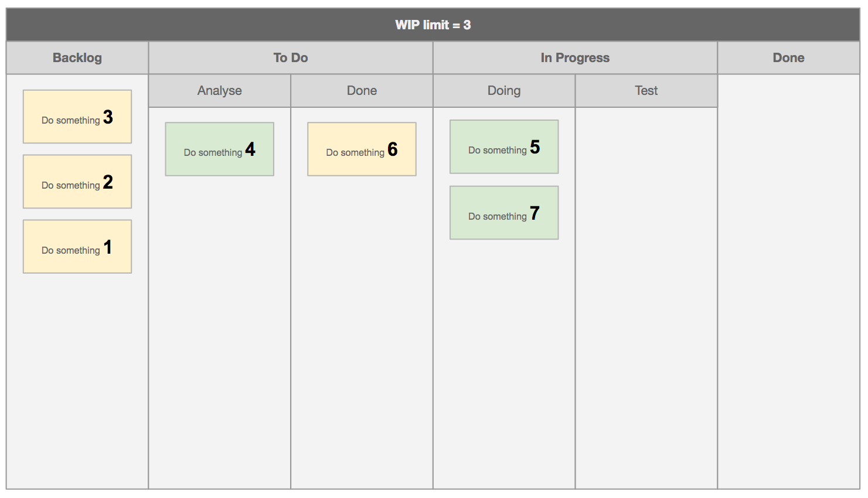Click the Analyse sub-column header
The height and width of the screenshot is (498, 868).
(220, 90)
